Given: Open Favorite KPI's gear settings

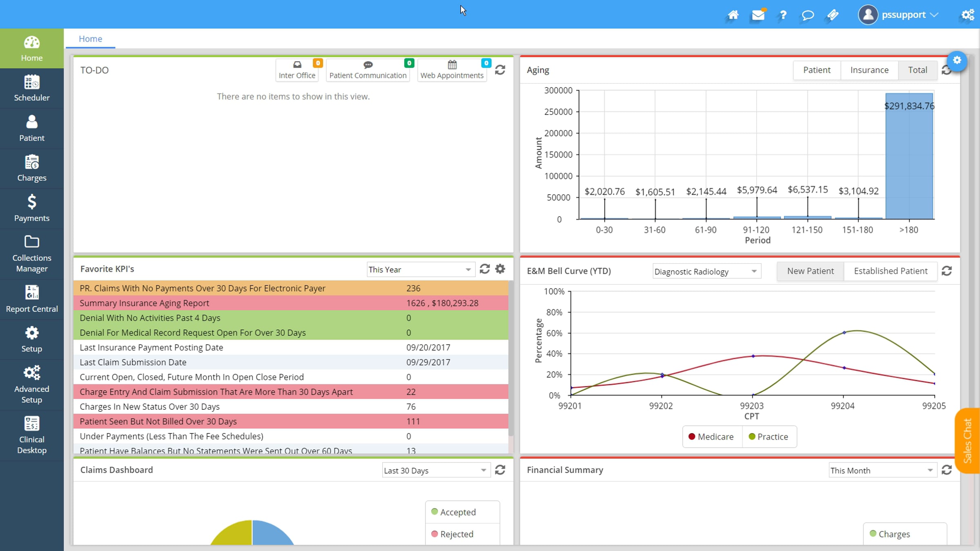Looking at the screenshot, I should point(500,269).
